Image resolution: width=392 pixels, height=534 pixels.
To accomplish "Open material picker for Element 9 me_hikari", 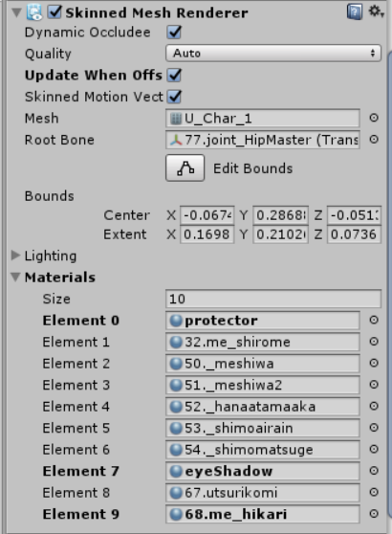I will pos(374,514).
